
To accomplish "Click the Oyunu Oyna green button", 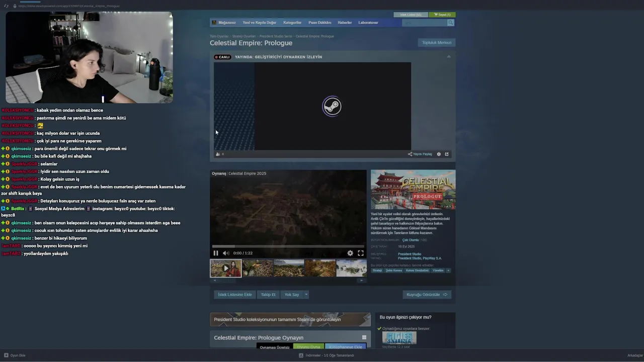I will coord(308,347).
